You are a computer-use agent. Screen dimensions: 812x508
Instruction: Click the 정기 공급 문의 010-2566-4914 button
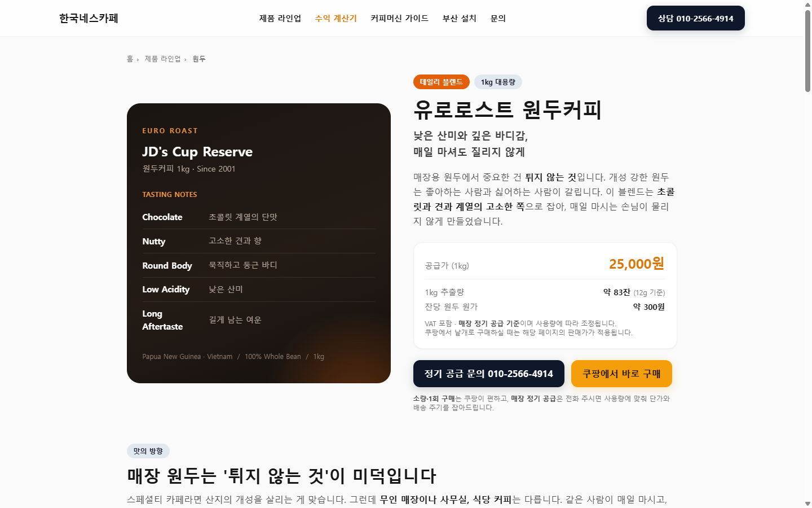(x=489, y=374)
